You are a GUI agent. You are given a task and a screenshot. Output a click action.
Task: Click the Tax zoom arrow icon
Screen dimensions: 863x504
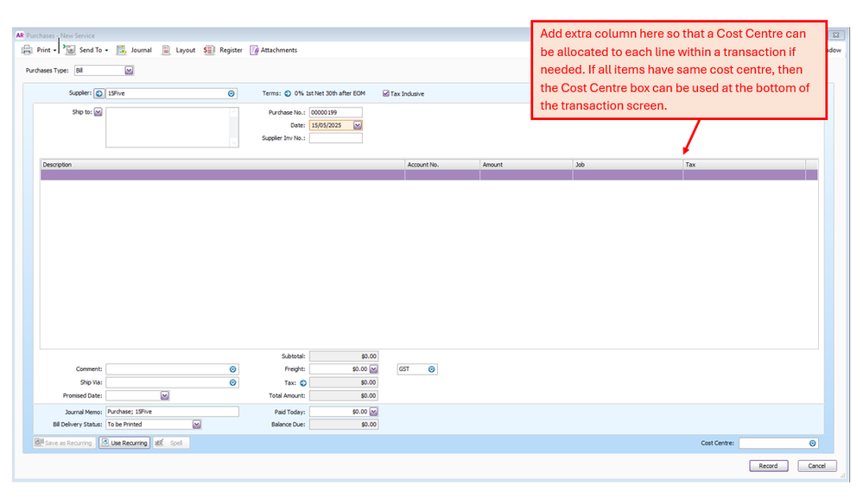[303, 382]
